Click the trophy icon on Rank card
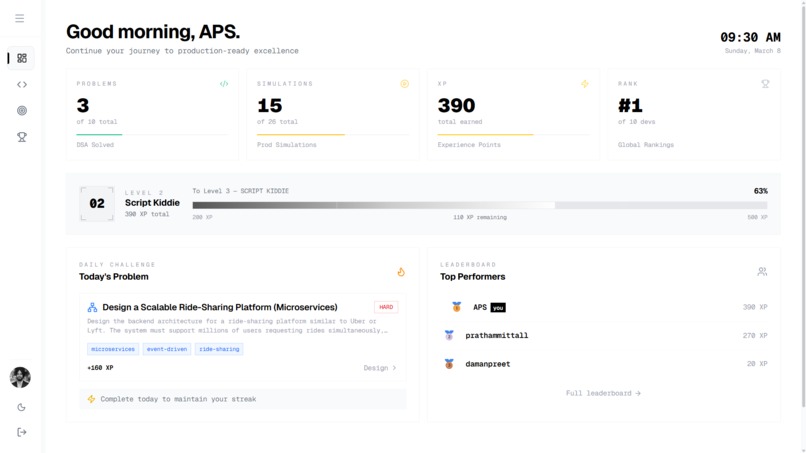Image resolution: width=806 pixels, height=453 pixels. coord(765,84)
